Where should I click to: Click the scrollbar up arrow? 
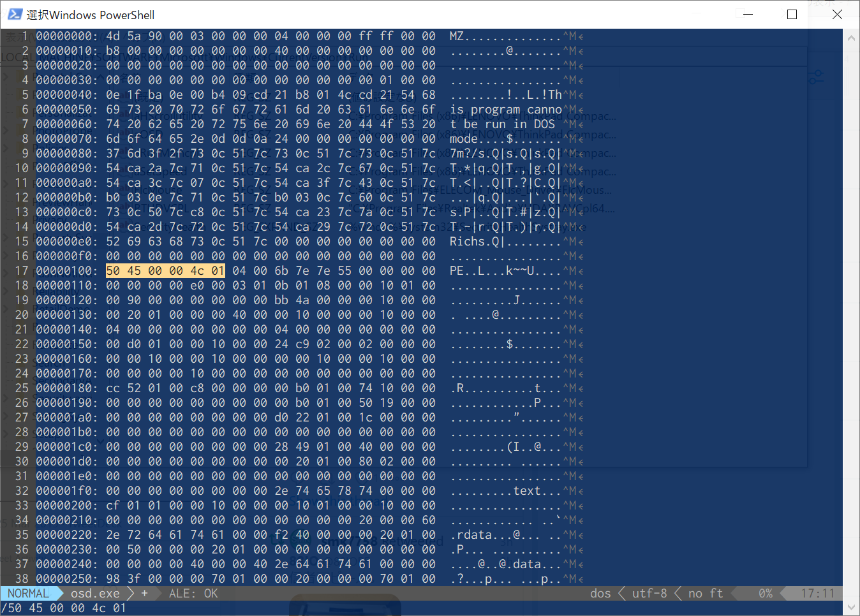851,38
